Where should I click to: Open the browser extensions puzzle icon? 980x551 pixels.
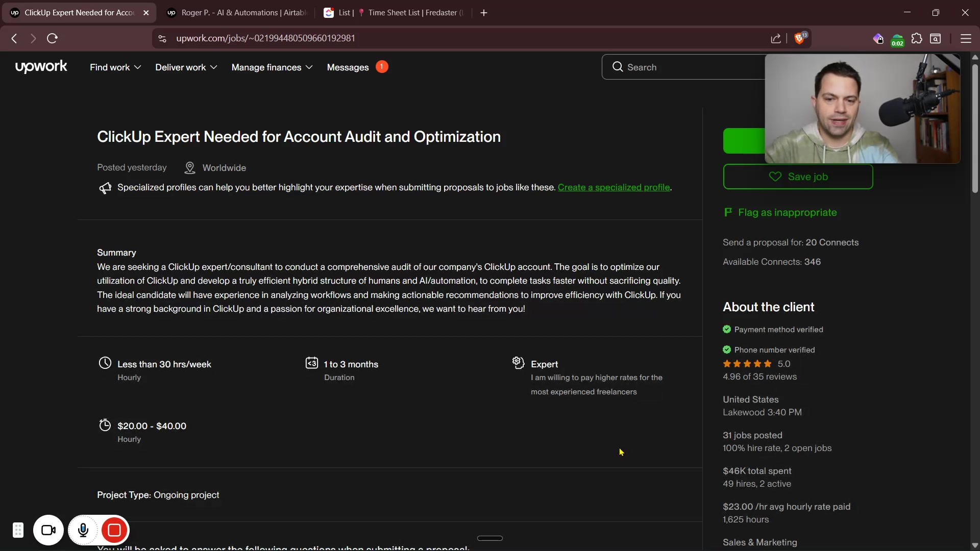click(917, 39)
